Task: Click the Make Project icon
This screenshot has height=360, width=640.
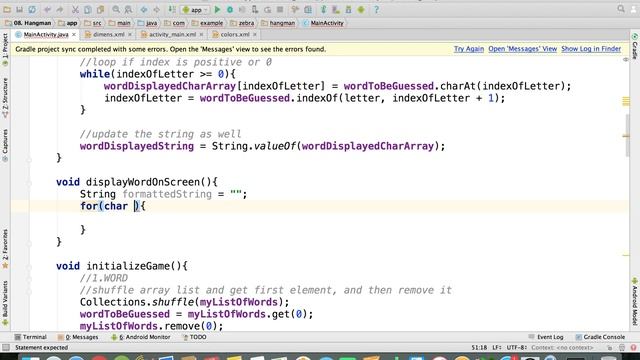Action: [x=172, y=9]
